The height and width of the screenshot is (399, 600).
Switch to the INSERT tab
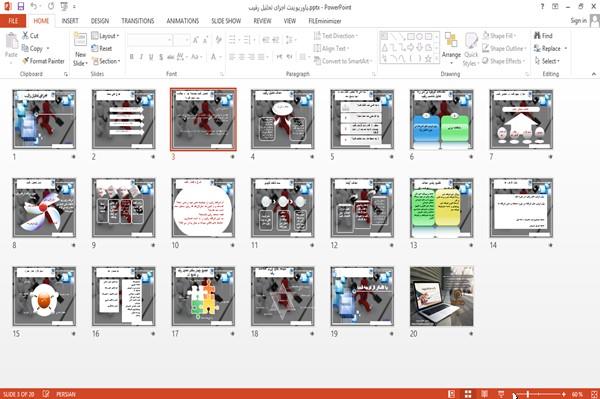70,21
